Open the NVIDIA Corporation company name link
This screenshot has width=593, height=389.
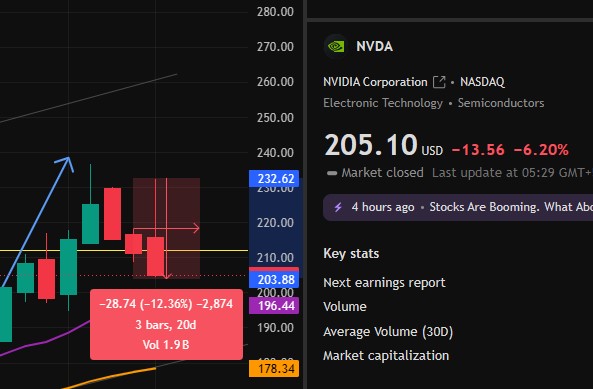pos(375,82)
